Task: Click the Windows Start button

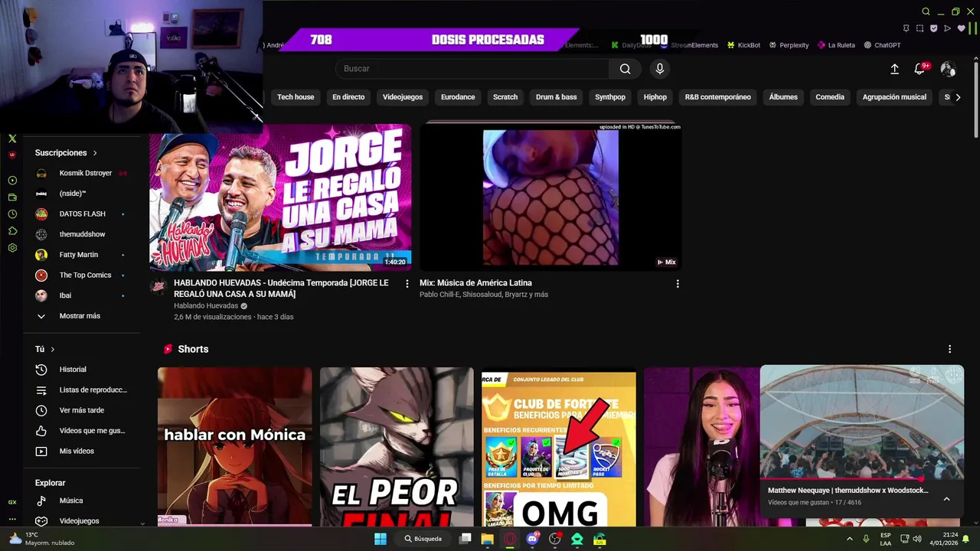Action: (381, 539)
